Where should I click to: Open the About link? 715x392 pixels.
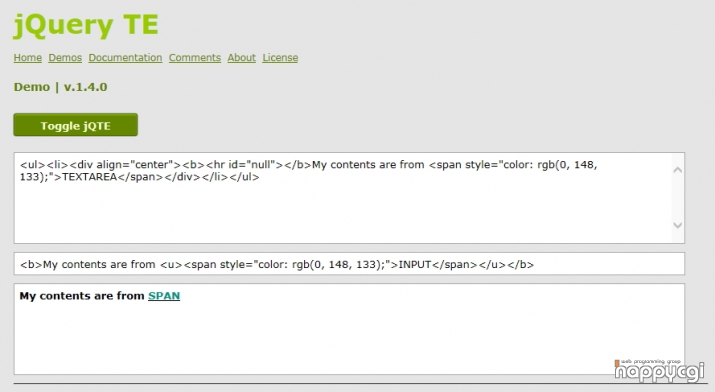pos(242,58)
